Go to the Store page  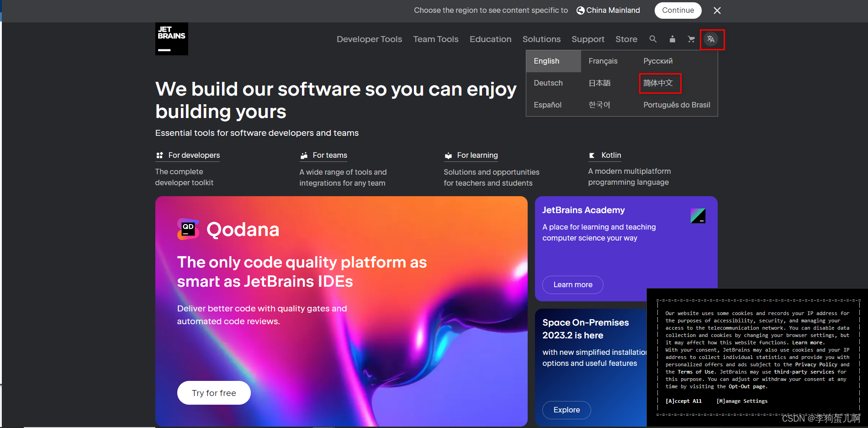[x=626, y=39]
